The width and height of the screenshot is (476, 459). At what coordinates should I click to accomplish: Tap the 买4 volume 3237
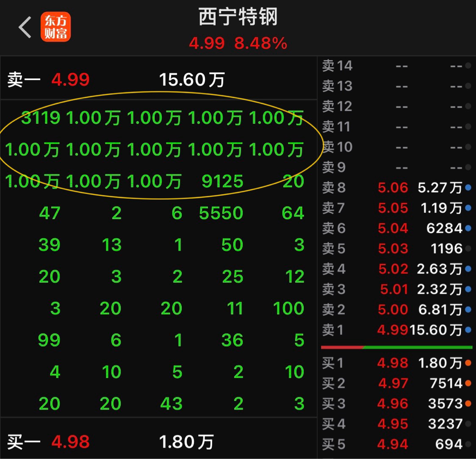click(445, 424)
